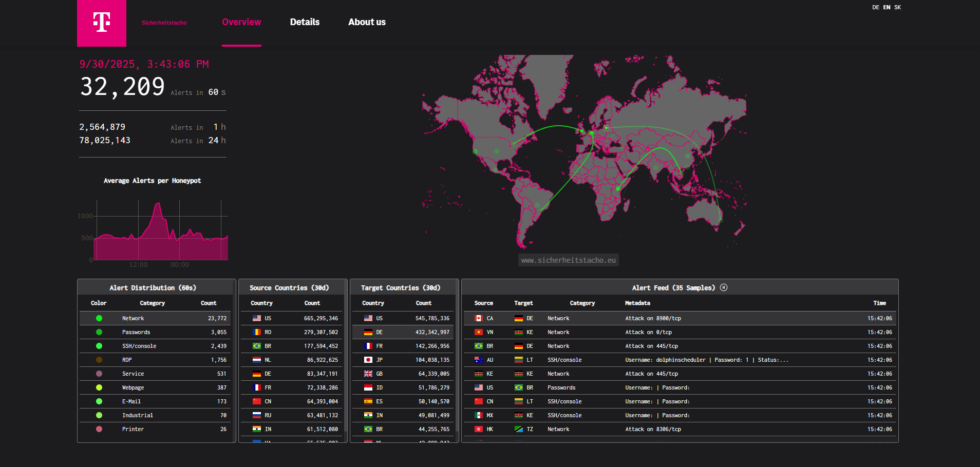The height and width of the screenshot is (467, 980).
Task: Click the Telekom T logo
Action: point(101,23)
